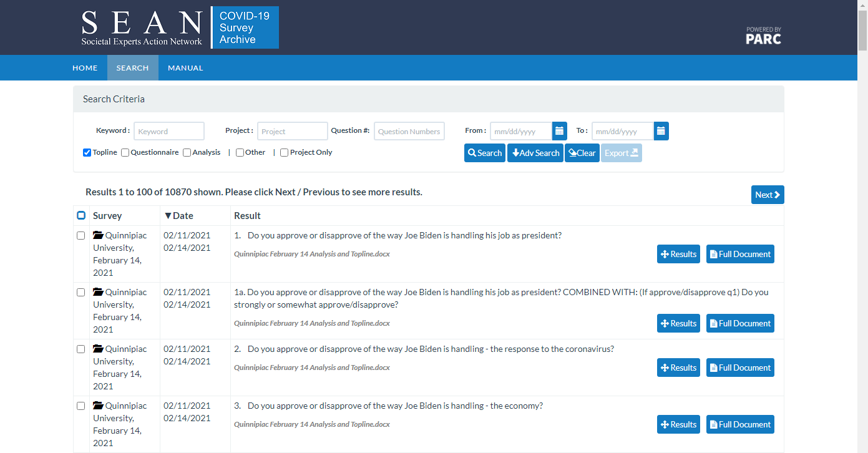Enable the Analysis checkbox

[187, 152]
